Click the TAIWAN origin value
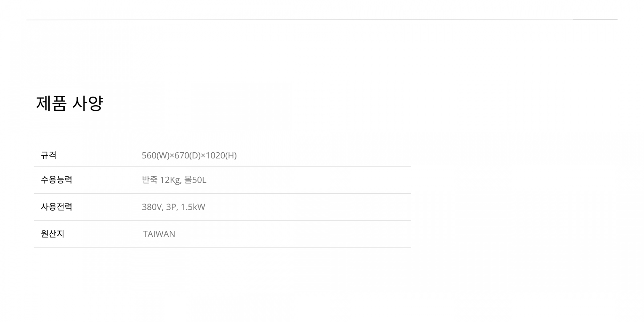This screenshot has width=644, height=322. click(159, 234)
